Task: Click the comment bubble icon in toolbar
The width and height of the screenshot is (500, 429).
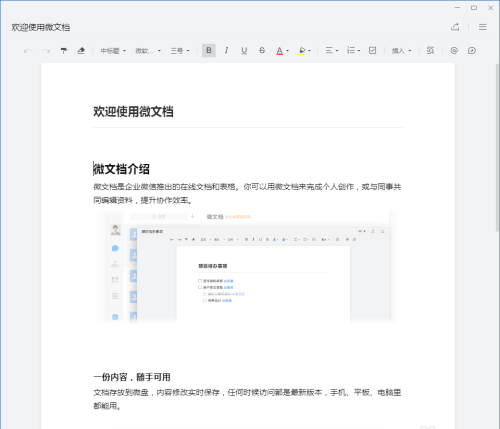Action: coord(472,51)
